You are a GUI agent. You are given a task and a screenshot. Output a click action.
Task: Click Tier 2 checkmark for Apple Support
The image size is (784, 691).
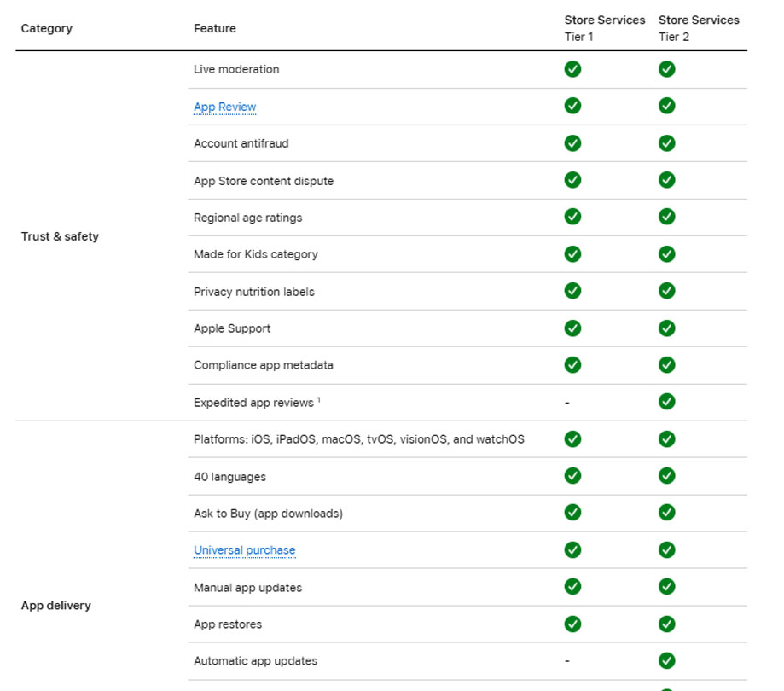tap(666, 328)
